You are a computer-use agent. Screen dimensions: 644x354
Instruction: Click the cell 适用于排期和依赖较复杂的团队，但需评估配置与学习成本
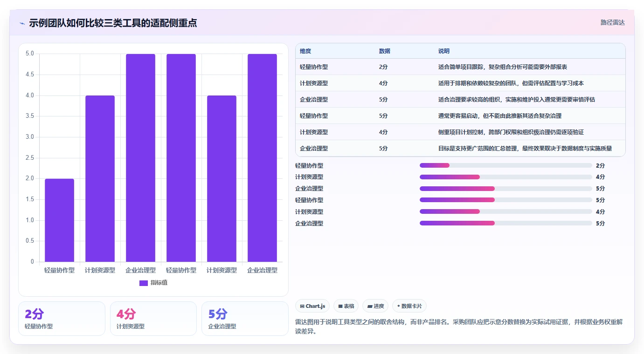(x=511, y=83)
